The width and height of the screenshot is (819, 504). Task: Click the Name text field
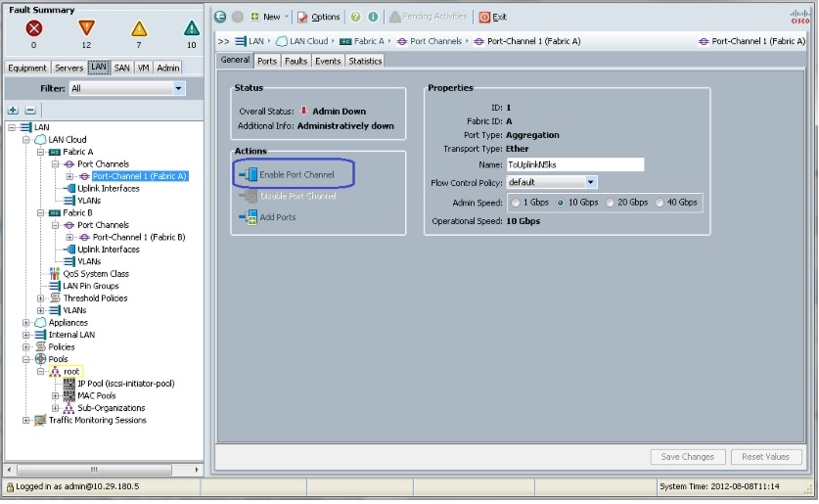[x=574, y=164]
